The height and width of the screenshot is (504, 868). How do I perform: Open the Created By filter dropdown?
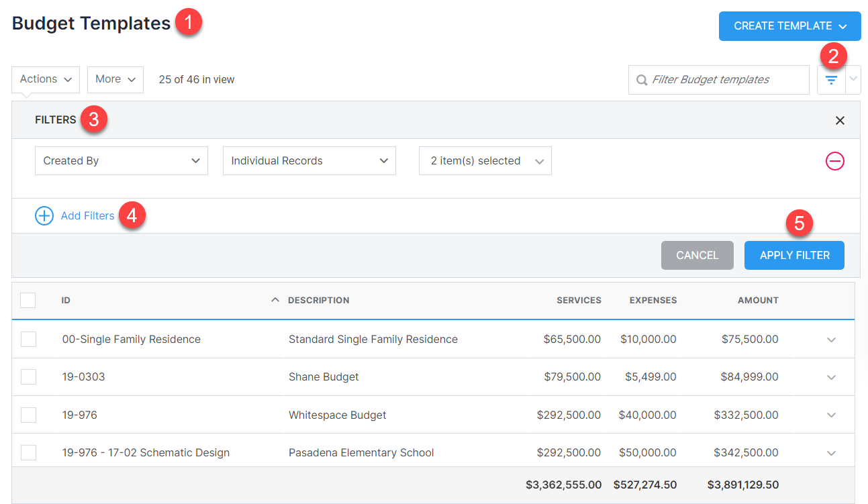tap(121, 160)
